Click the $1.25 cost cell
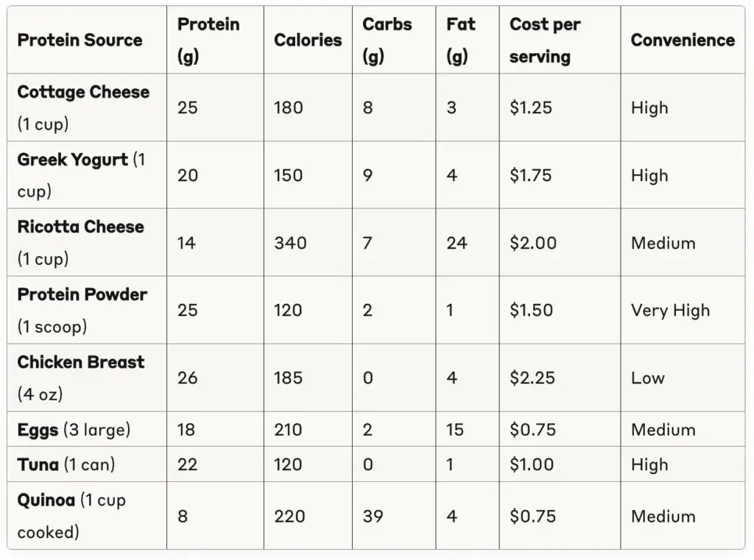754x560 pixels. (530, 107)
